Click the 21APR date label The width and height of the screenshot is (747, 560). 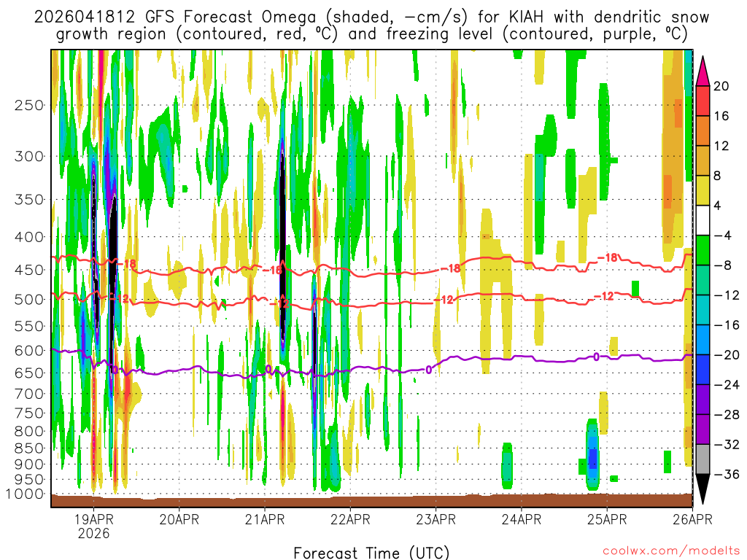click(265, 519)
